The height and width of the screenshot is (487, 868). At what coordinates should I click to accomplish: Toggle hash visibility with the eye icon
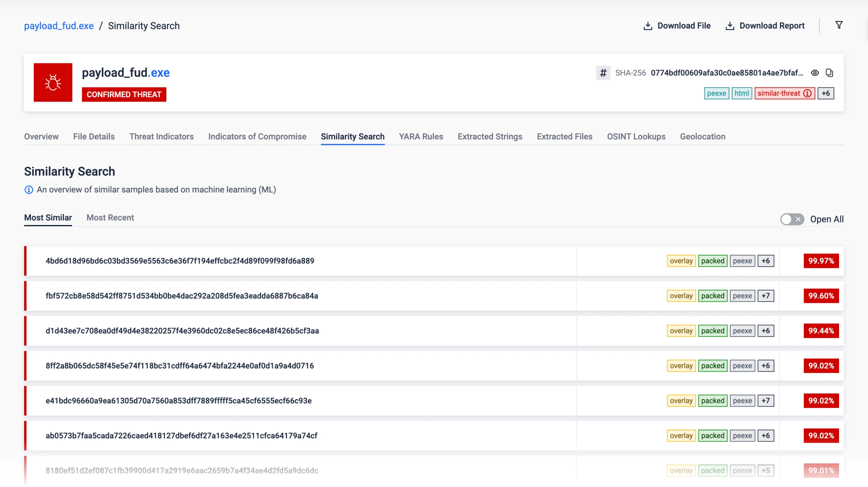click(815, 73)
